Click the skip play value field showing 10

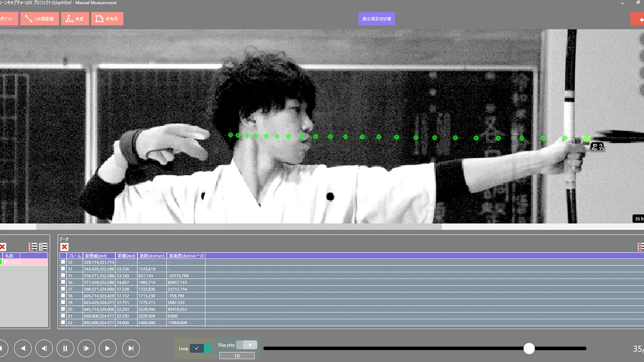tap(237, 356)
